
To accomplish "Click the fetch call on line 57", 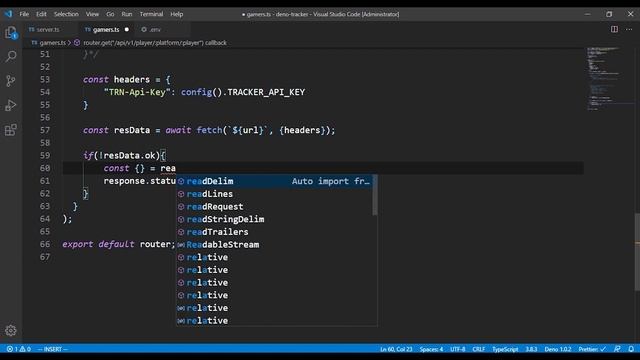I will 266,130.
